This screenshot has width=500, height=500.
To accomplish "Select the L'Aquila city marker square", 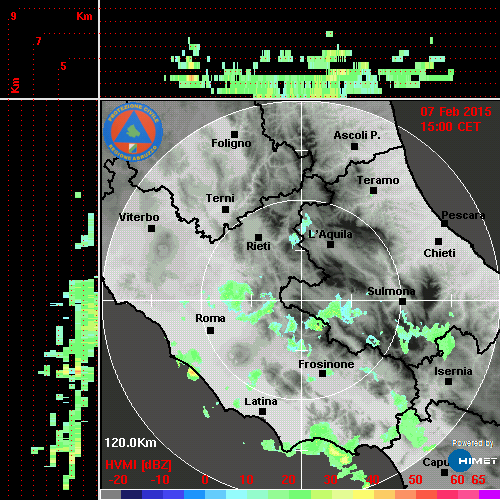I will (330, 244).
